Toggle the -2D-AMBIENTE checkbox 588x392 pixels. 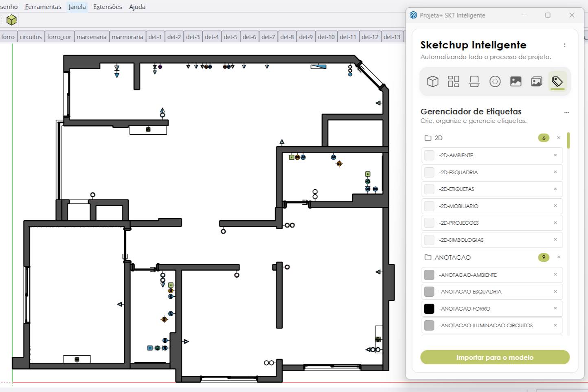coord(429,155)
